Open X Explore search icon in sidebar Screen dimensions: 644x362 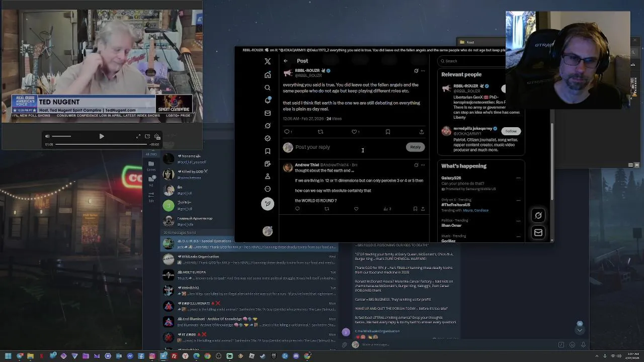pyautogui.click(x=268, y=87)
